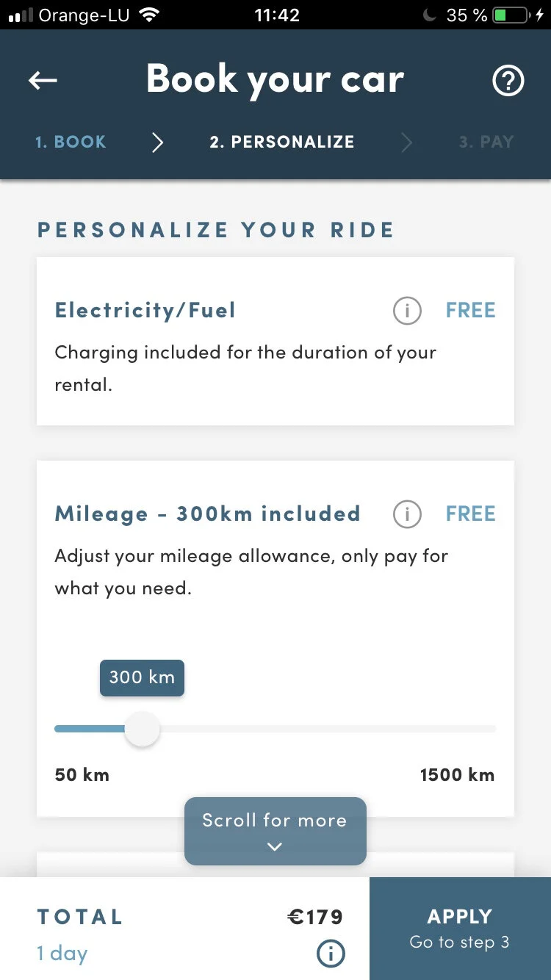Tap the 300 km slider tooltip
The width and height of the screenshot is (551, 980).
pos(142,677)
